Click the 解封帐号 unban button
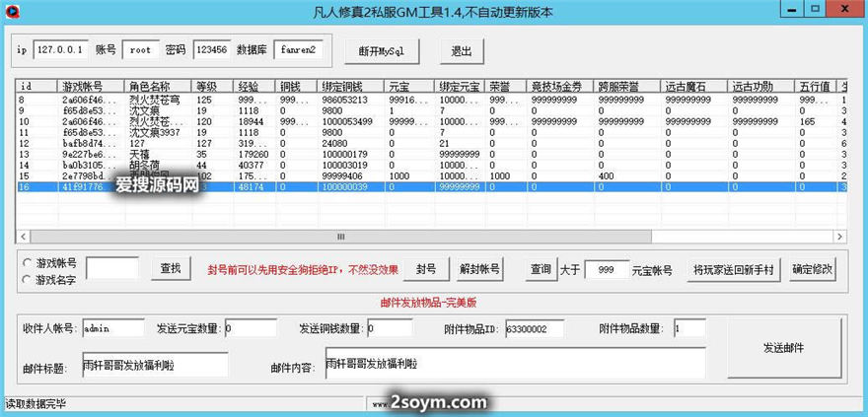Screen dimensions: 868x417 [480, 269]
